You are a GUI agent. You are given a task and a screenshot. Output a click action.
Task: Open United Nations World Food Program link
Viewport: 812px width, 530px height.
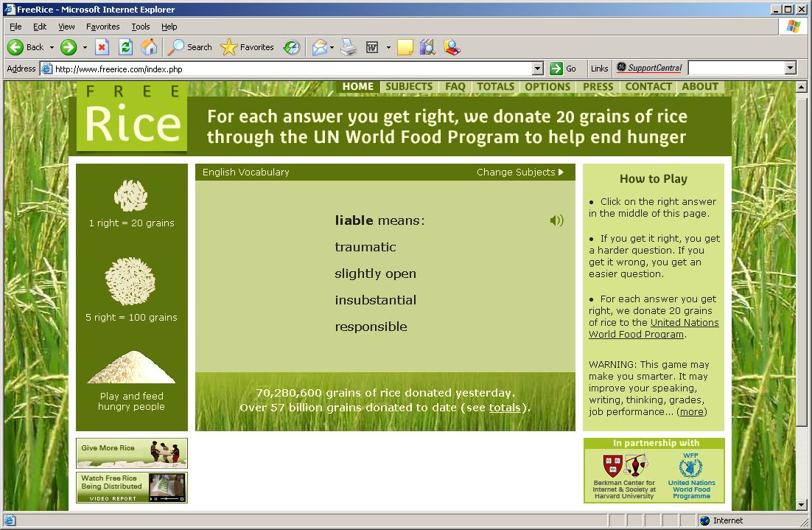tap(654, 329)
